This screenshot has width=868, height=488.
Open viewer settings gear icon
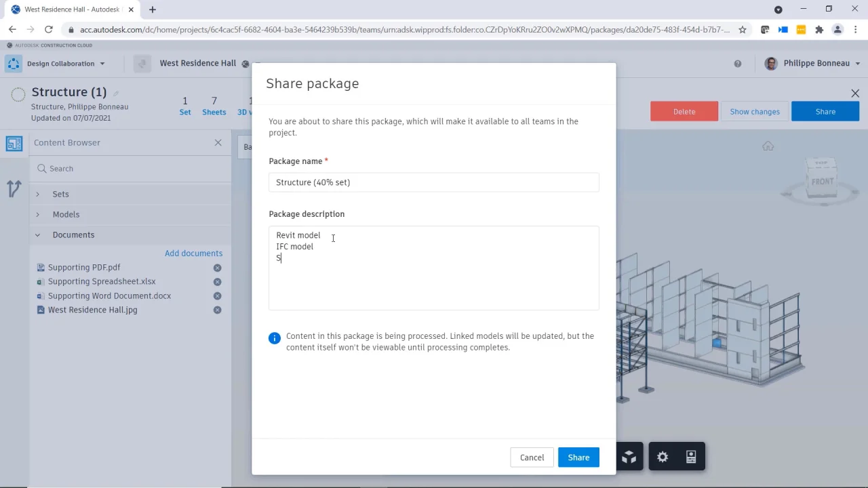(x=663, y=457)
